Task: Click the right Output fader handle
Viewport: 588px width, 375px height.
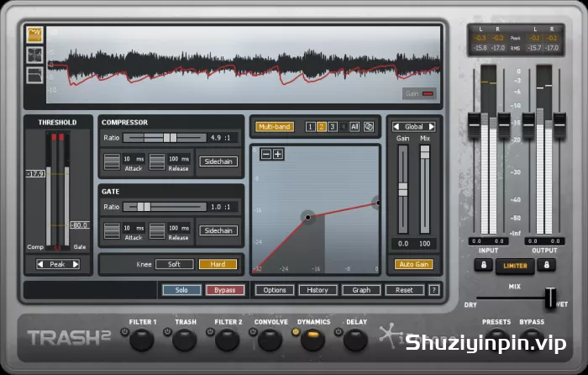Action: [x=559, y=125]
